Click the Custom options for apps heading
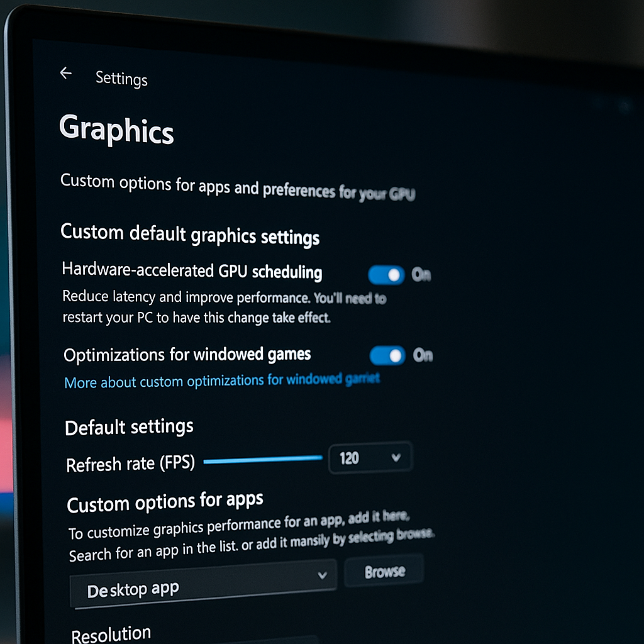Screen dimensions: 644x644 165,502
